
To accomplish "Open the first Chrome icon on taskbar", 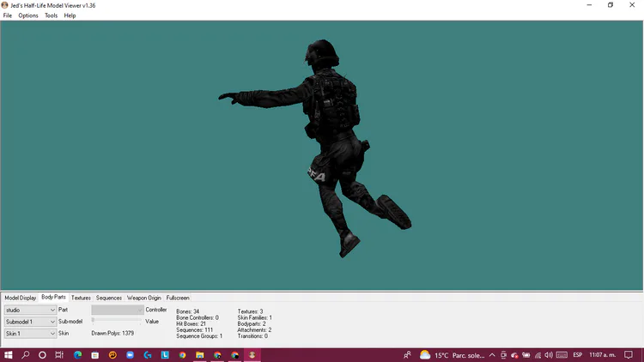I will tap(182, 355).
